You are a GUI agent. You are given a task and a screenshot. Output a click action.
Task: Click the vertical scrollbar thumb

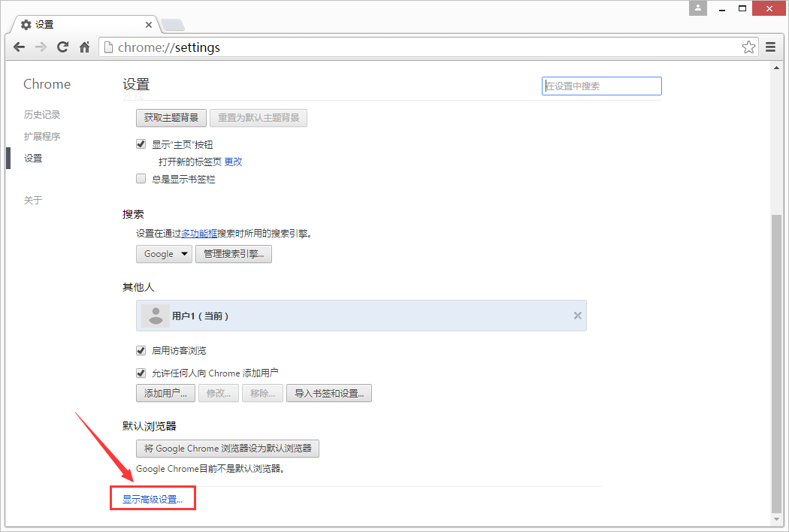coord(777,364)
